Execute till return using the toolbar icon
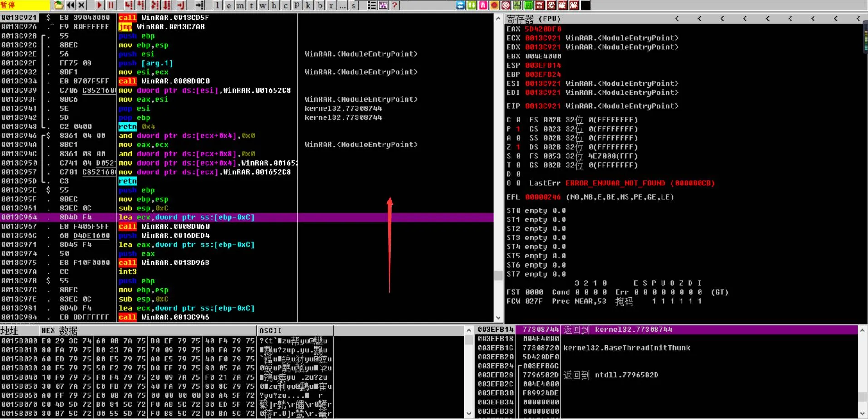This screenshot has height=419, width=868. pos(181,5)
